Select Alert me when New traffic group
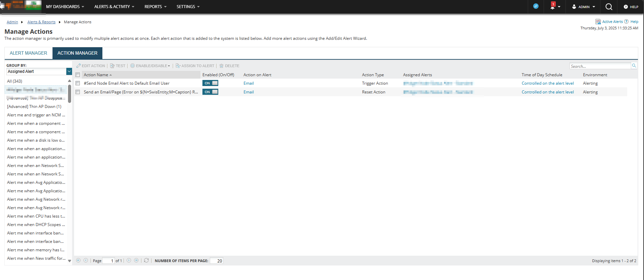The height and width of the screenshot is (280, 644). (x=36, y=258)
